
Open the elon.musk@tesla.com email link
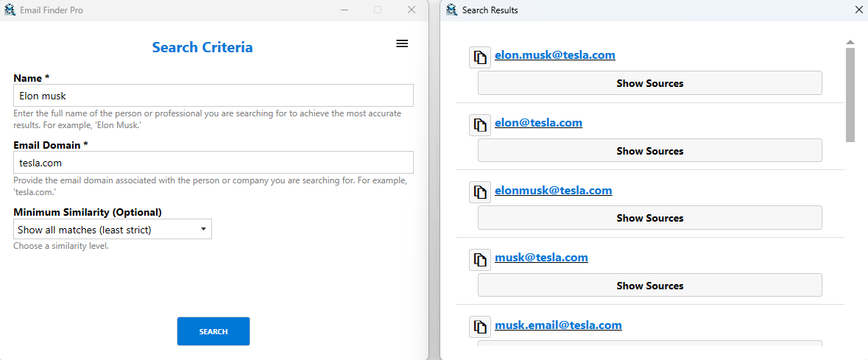555,54
